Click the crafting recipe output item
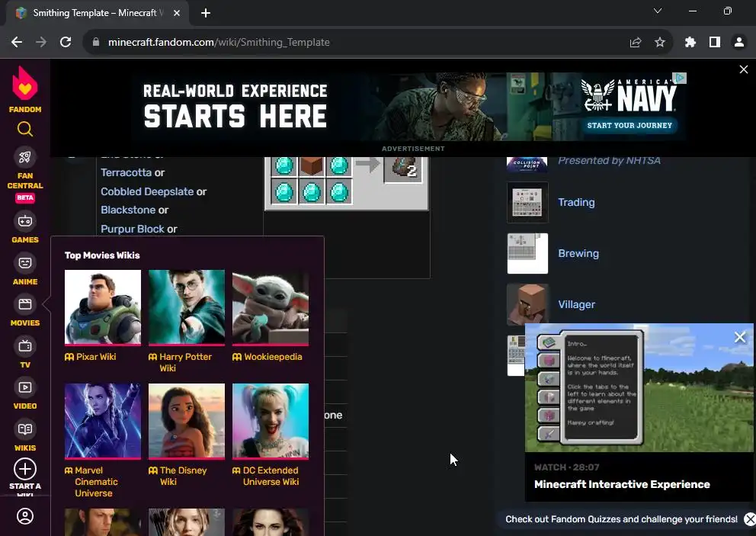 pos(403,169)
